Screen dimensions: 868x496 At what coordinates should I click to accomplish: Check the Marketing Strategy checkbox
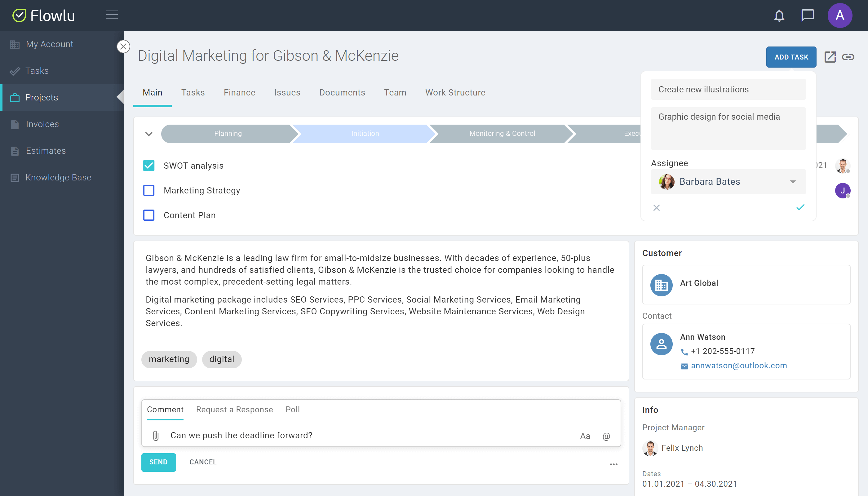[149, 190]
